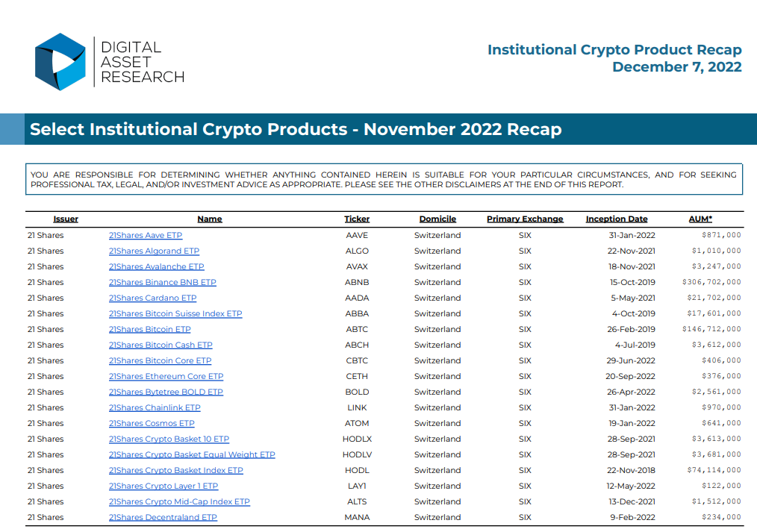Select the ABNB ticker cell
Image resolution: width=757 pixels, height=532 pixels.
pos(357,282)
